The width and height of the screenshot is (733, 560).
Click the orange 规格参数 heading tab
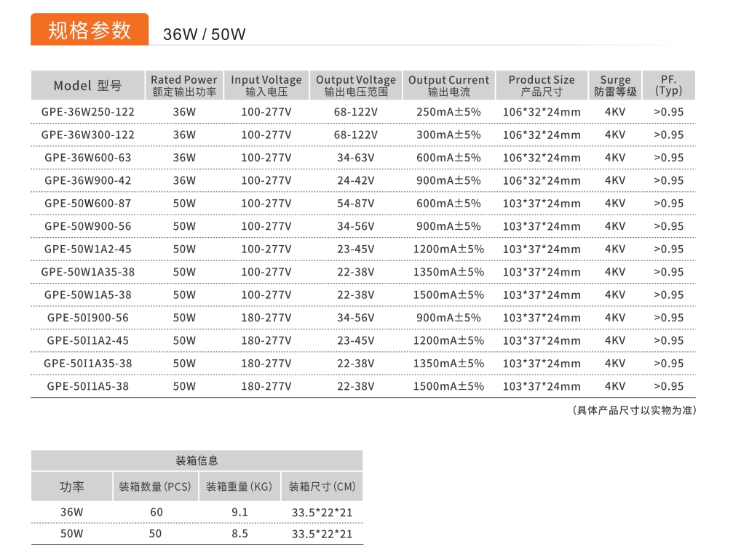89,30
